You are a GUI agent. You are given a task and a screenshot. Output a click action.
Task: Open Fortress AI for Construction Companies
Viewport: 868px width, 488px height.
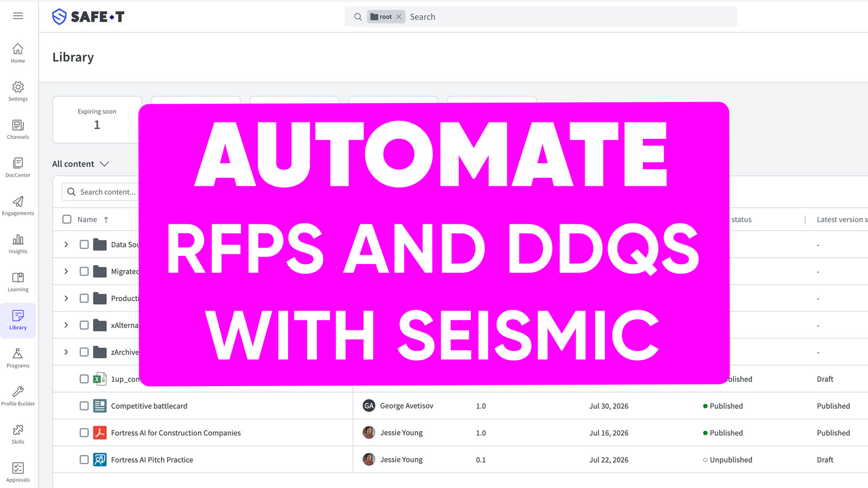[176, 433]
